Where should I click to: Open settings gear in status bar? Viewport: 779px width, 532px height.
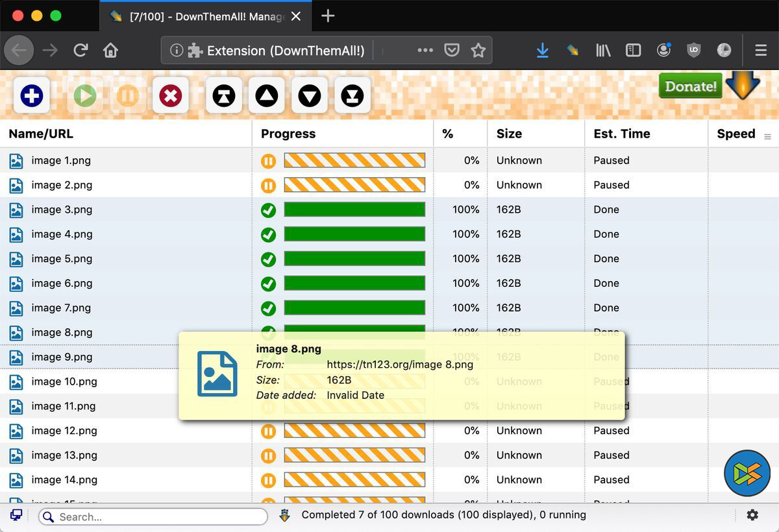tap(752, 515)
